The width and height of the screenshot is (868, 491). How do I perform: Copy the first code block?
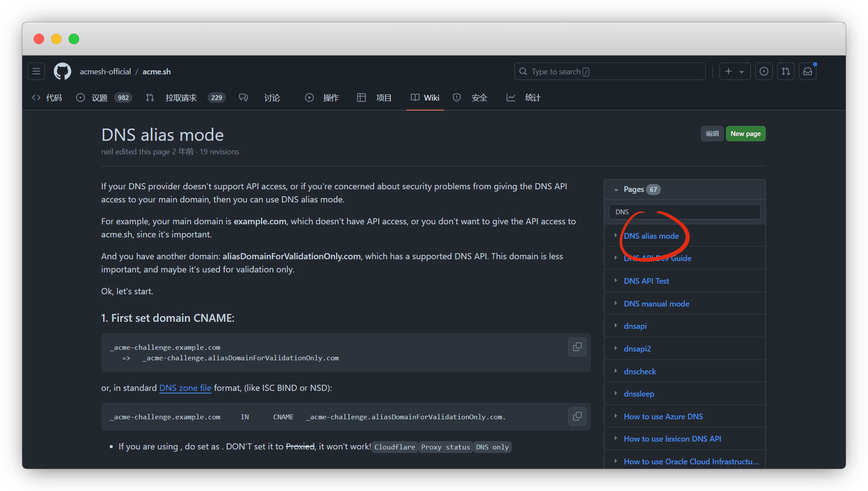pos(577,347)
